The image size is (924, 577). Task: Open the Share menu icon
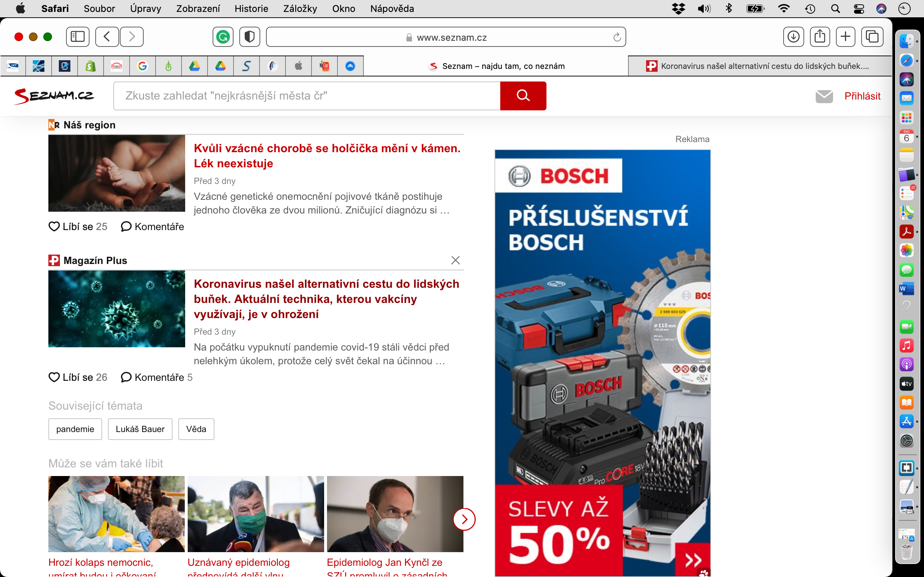819,37
